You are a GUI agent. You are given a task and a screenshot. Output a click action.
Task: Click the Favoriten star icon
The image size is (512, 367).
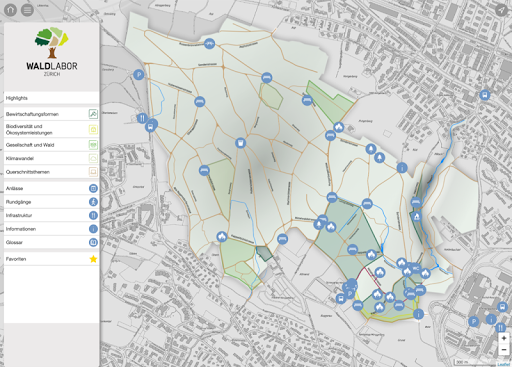coord(93,259)
